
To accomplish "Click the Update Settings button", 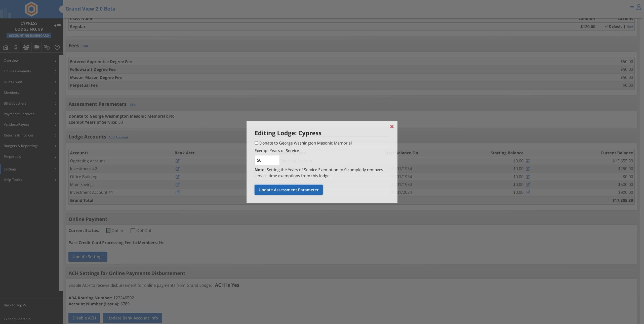I will (88, 257).
